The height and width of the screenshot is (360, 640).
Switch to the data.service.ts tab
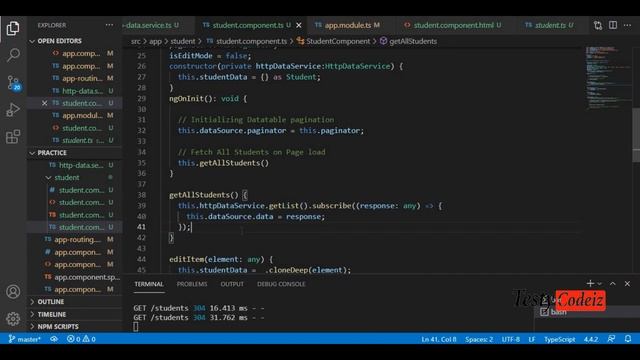click(151, 25)
